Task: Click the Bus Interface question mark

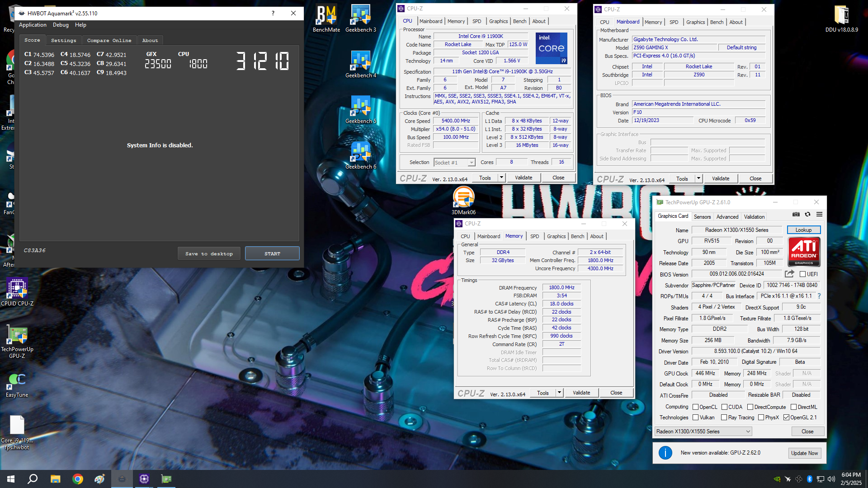Action: pyautogui.click(x=819, y=296)
